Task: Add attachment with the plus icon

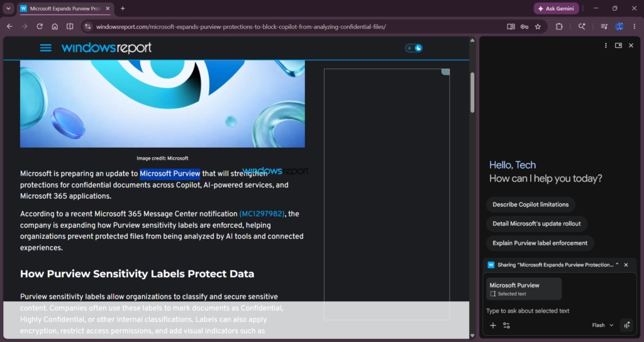Action: 493,325
